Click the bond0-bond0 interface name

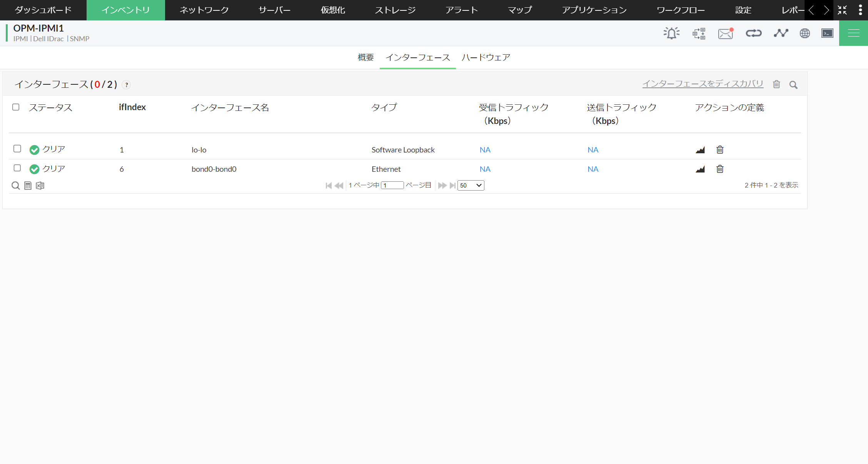pyautogui.click(x=214, y=169)
